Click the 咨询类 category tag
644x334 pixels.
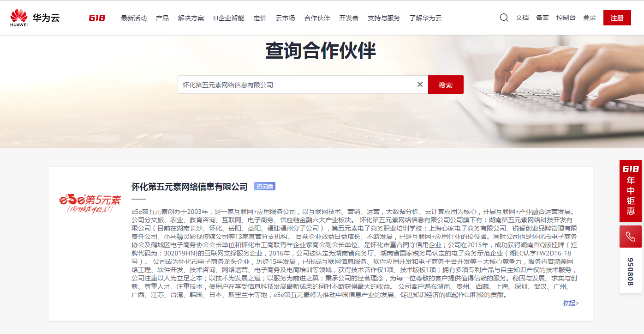click(x=265, y=186)
